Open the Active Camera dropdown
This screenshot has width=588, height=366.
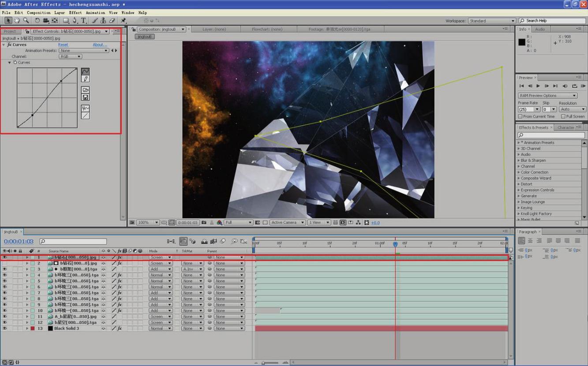(288, 223)
